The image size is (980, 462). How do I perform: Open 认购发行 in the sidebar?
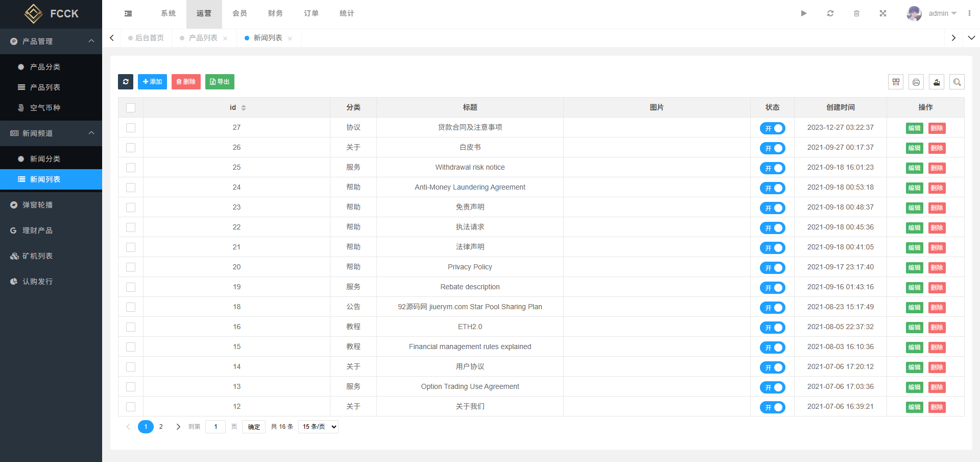click(x=51, y=282)
